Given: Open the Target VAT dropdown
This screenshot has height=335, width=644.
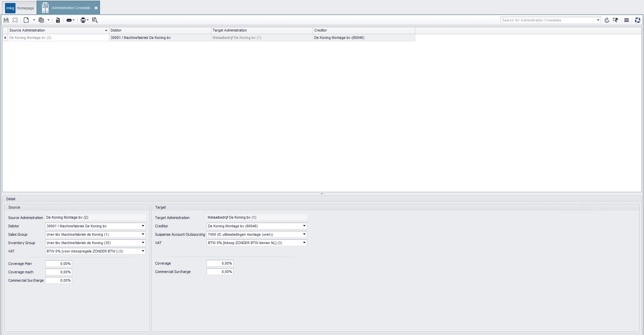Looking at the screenshot, I should tap(304, 243).
